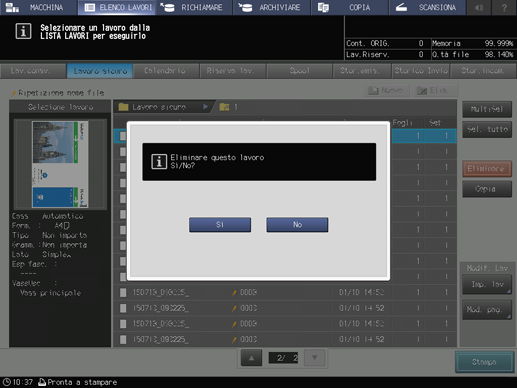Select the Storico Invio subtab

point(421,71)
